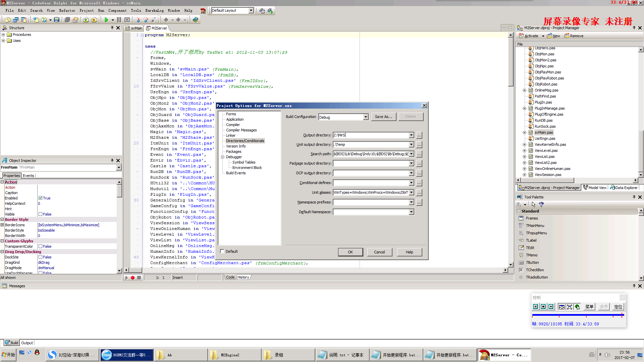
Task: Click the Step Over debug icon
Action: (146, 20)
